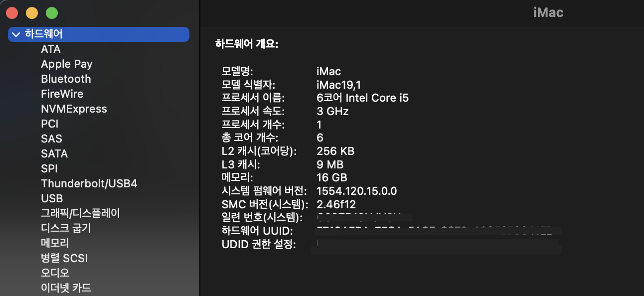644x296 pixels.
Task: Click the 3 GHz processor speed value
Action: [x=332, y=111]
